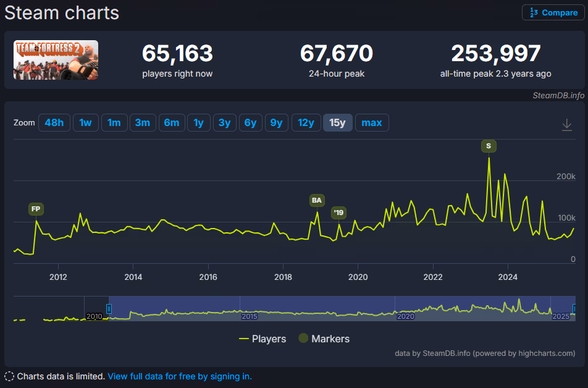
Task: Choose the 1m zoom option
Action: (114, 123)
